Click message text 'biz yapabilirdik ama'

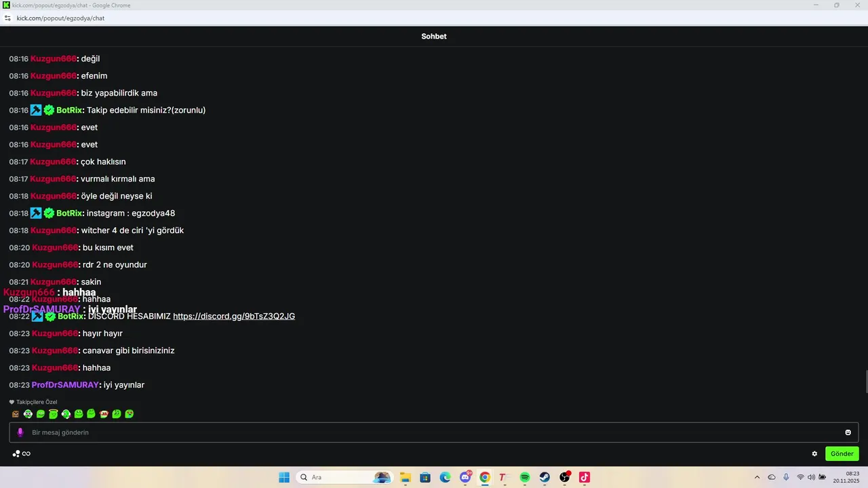(119, 93)
